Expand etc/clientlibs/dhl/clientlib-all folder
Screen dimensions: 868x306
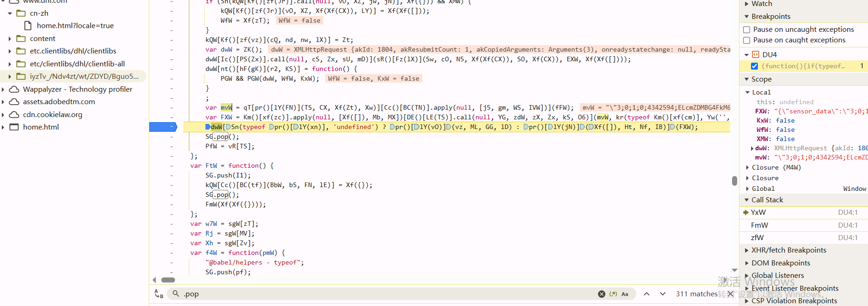pos(10,64)
